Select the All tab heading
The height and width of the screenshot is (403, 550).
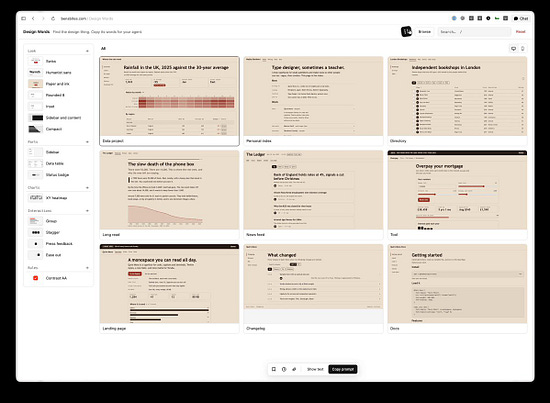click(103, 49)
